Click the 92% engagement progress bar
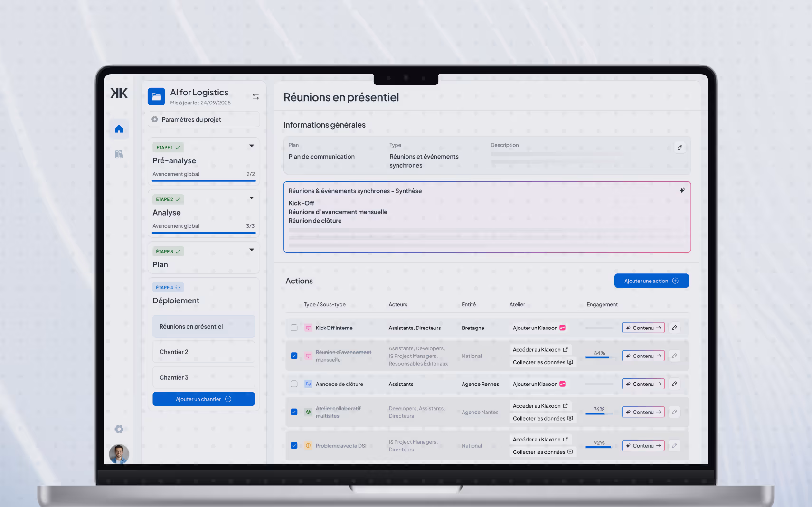Image resolution: width=812 pixels, height=507 pixels. [x=599, y=447]
